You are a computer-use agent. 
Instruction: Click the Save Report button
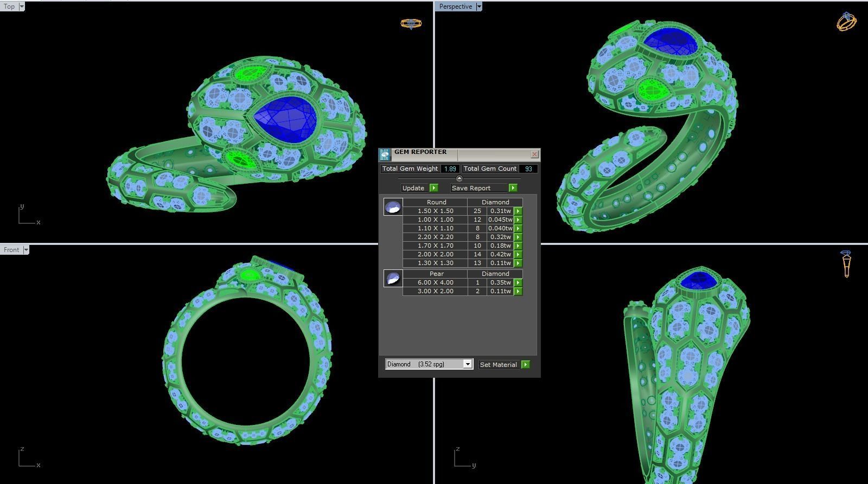click(x=480, y=188)
